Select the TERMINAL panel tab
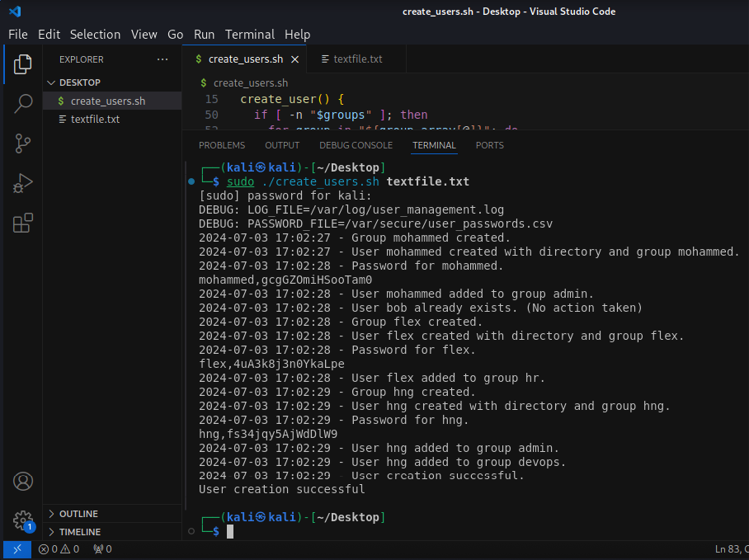The image size is (749, 560). tap(434, 145)
